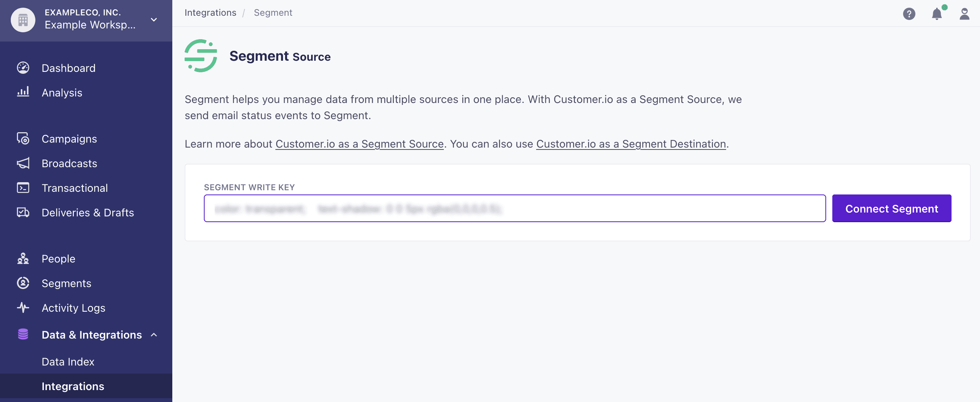Open the help question mark icon
The height and width of the screenshot is (402, 980).
909,14
